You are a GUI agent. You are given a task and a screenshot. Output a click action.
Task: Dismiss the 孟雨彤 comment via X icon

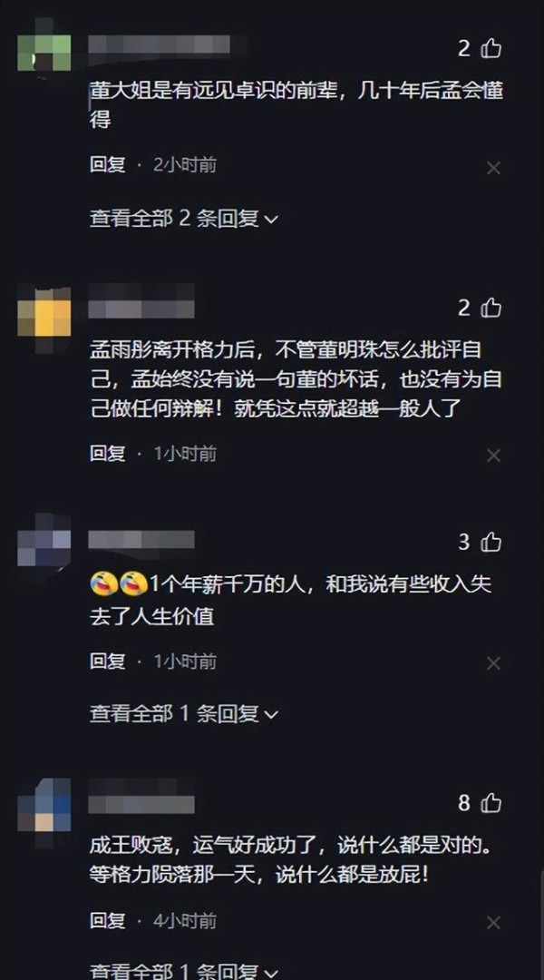(493, 456)
